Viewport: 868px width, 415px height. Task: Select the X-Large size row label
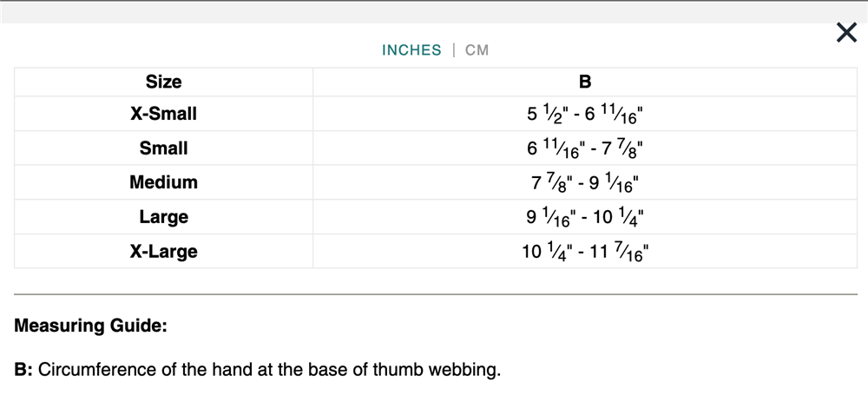[x=163, y=252]
